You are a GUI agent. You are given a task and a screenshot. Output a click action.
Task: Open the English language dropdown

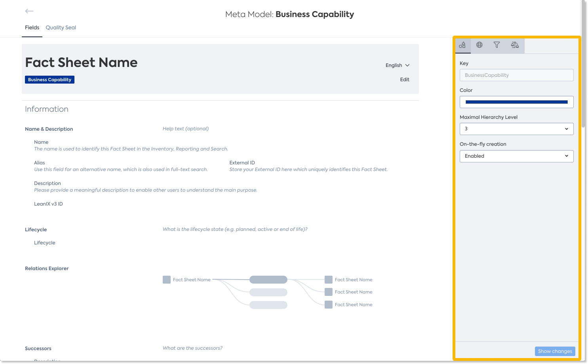point(398,65)
